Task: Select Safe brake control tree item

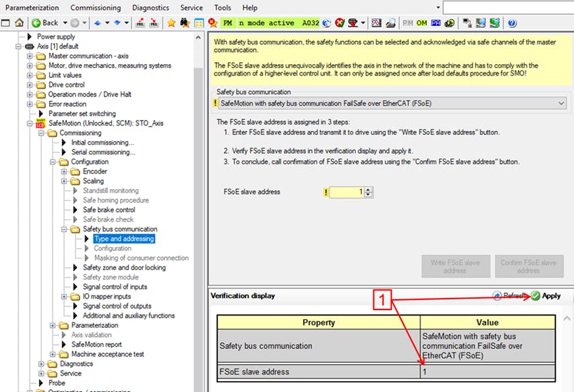Action: click(x=109, y=210)
